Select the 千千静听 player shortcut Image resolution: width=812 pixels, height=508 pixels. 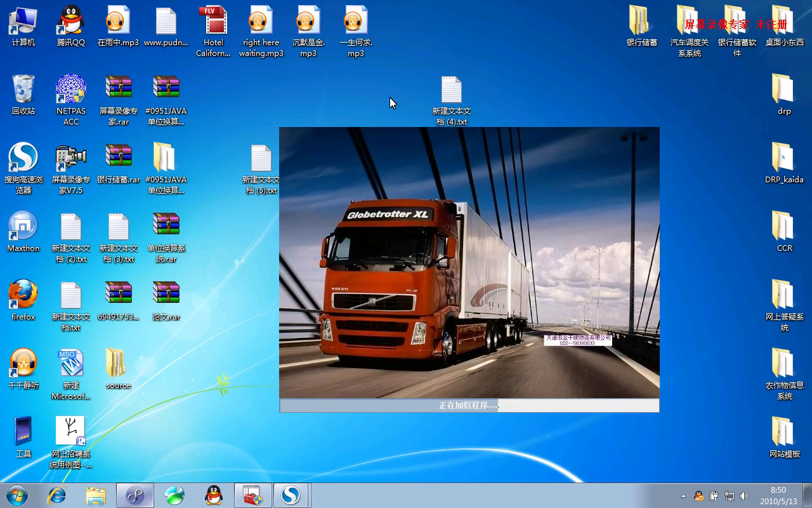23,368
